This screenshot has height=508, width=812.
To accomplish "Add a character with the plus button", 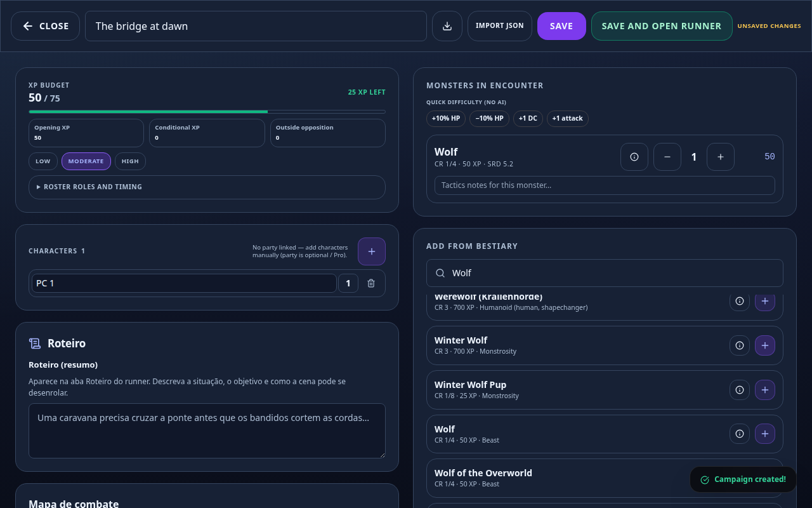I will pyautogui.click(x=372, y=251).
